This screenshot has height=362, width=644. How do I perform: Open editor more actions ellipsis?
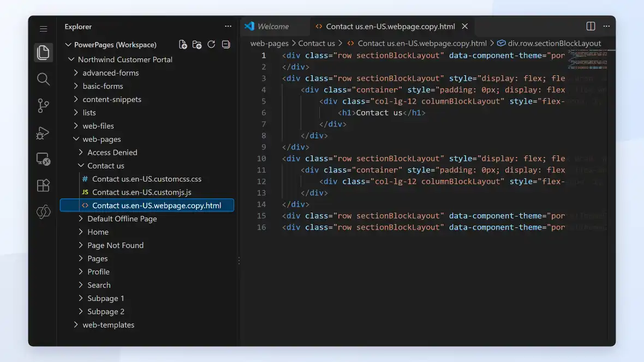click(607, 26)
